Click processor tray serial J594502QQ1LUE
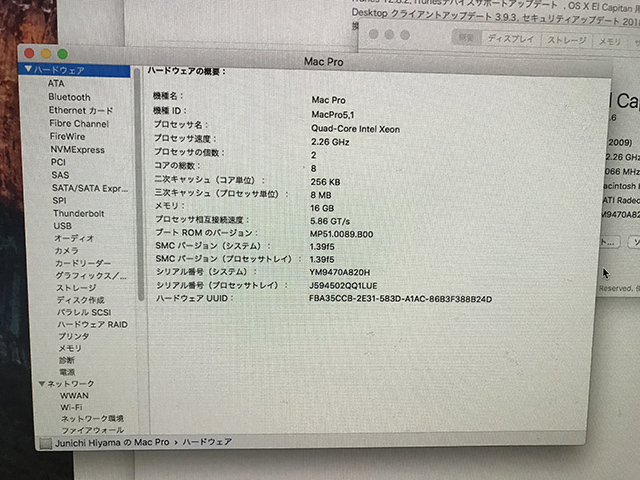Image resolution: width=640 pixels, height=480 pixels. point(343,286)
